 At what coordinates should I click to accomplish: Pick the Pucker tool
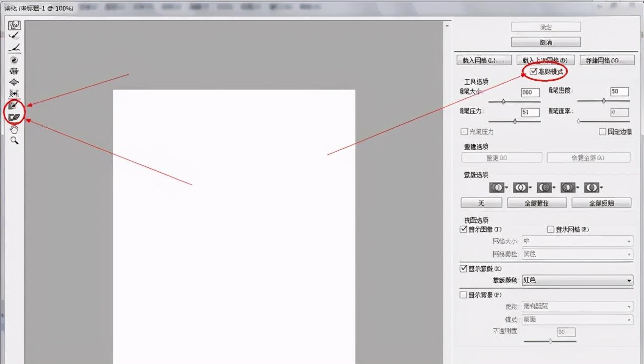pyautogui.click(x=14, y=71)
